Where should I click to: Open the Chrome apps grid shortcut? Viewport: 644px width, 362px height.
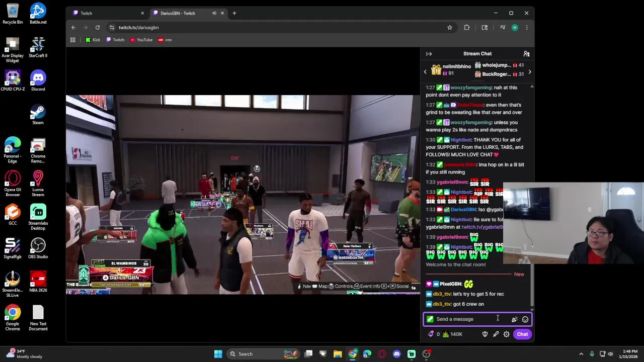click(73, 40)
